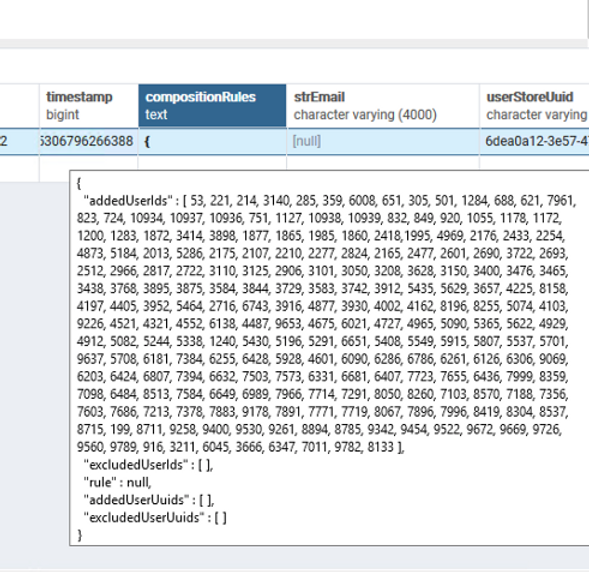Select the userStoreUuid cell starting with 6dea0a12
Viewport: 589px width, 572px height.
534,141
